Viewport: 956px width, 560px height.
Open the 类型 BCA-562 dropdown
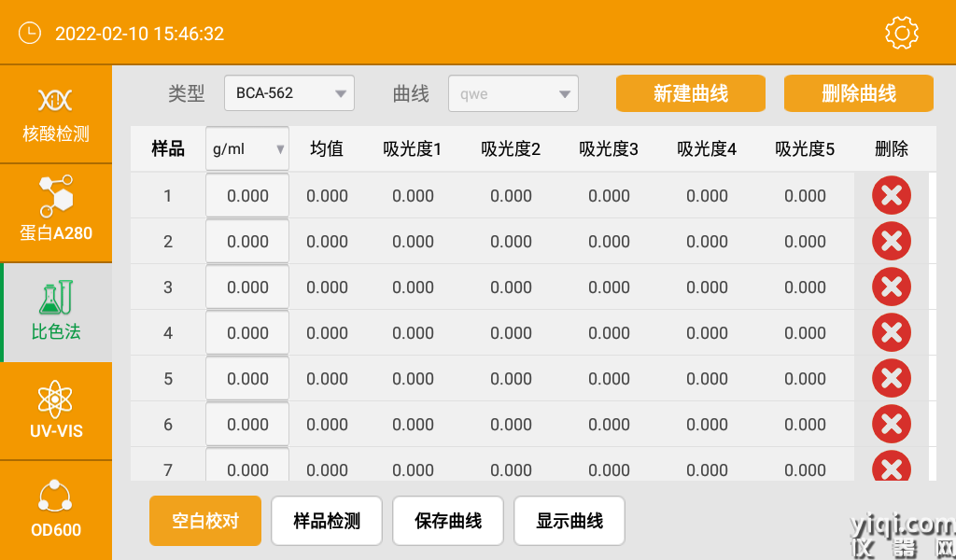coord(289,93)
